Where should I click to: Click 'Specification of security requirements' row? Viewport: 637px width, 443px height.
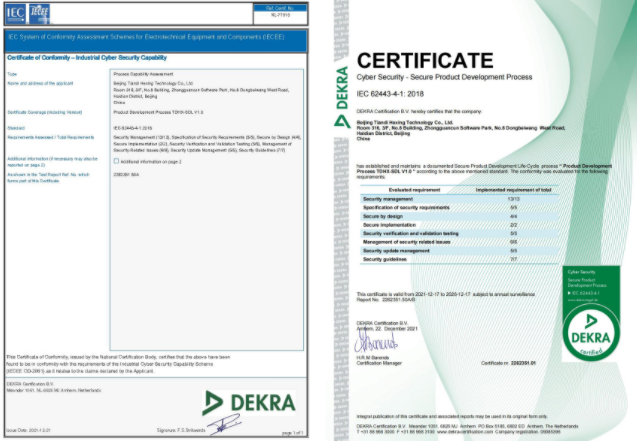pos(459,208)
